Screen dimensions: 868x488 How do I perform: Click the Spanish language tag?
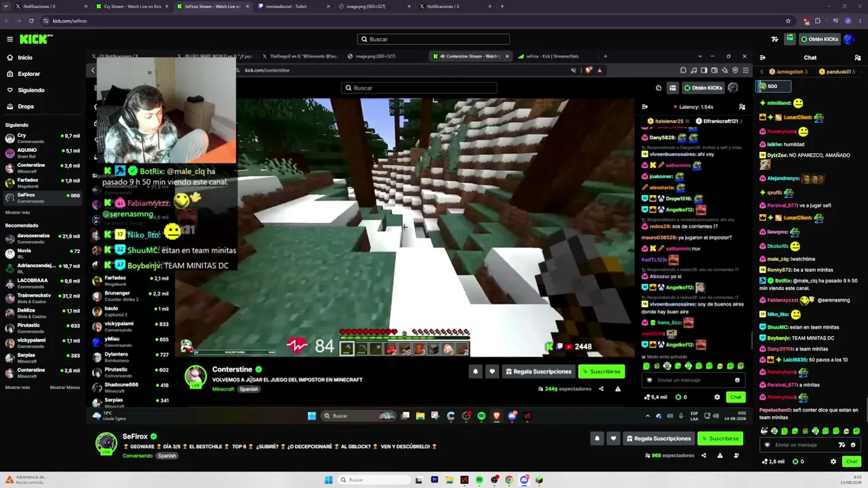(167, 455)
